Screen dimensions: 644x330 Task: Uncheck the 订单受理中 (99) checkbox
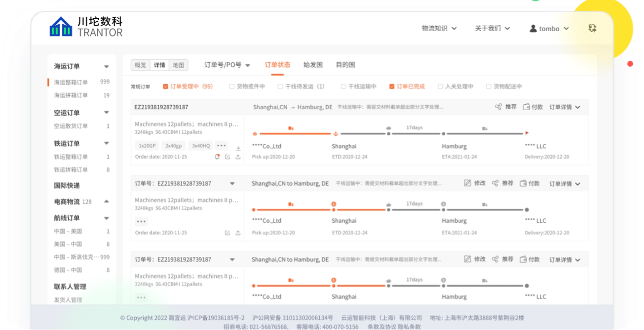coord(166,86)
